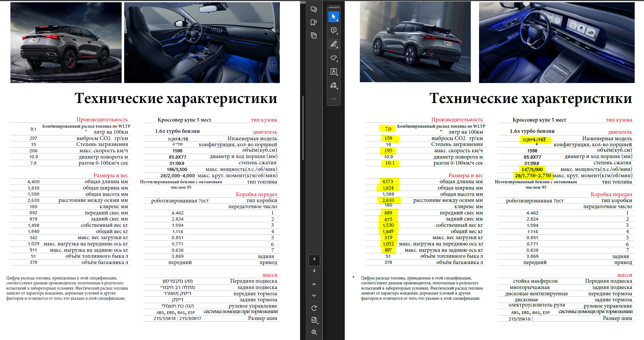Click the highlighted SQRF4J16F engine model text
Image resolution: width=644 pixels, height=340 pixels.
(534, 139)
